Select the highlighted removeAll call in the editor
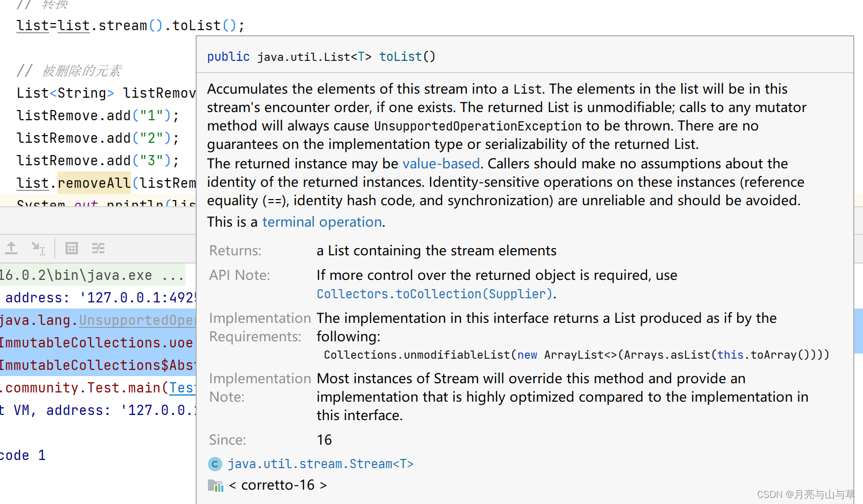The width and height of the screenshot is (863, 504). click(x=94, y=183)
